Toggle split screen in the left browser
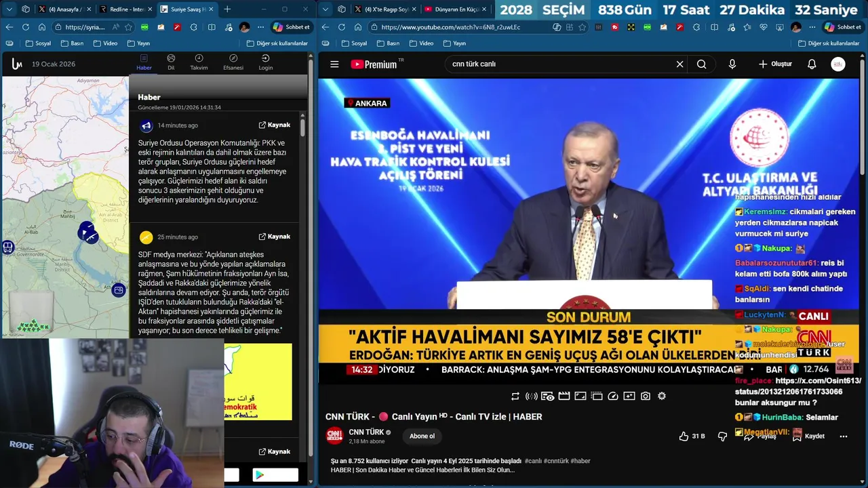The height and width of the screenshot is (488, 868). click(212, 27)
